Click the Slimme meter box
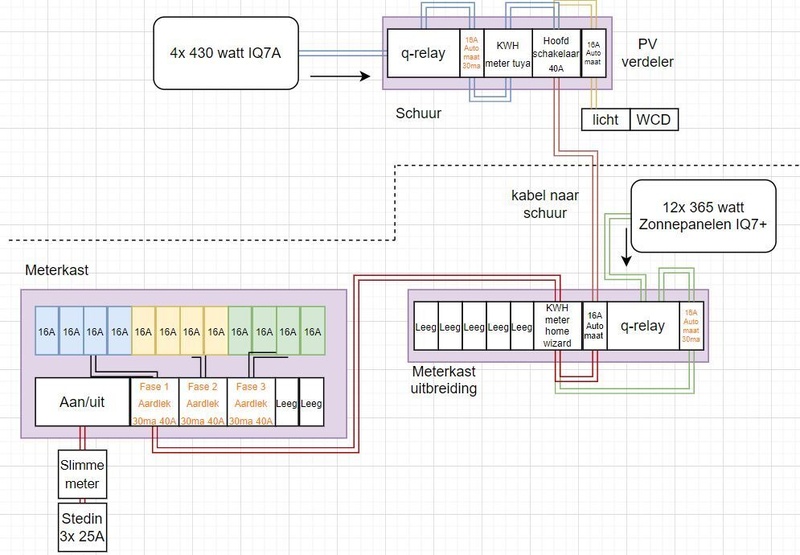The image size is (800, 555). coord(82,474)
